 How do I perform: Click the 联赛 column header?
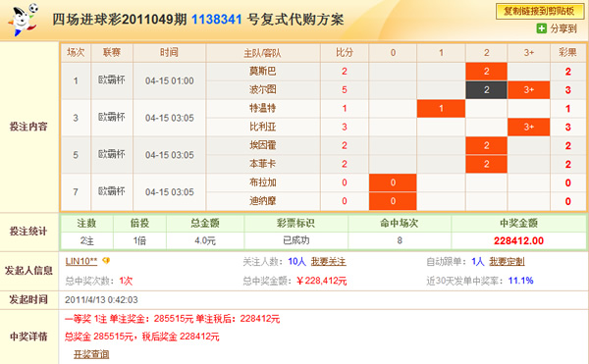point(112,53)
